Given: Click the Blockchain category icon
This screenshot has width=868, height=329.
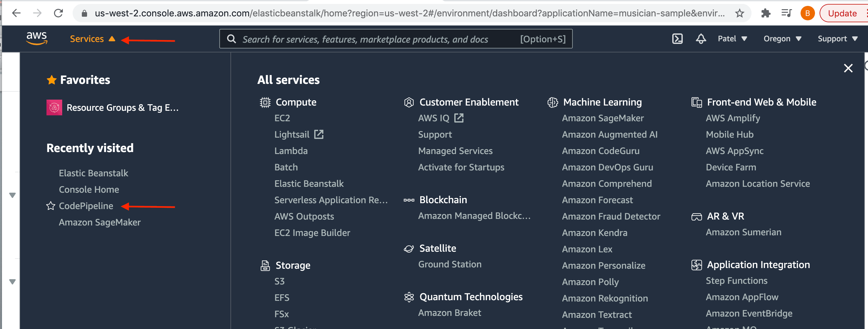Looking at the screenshot, I should (x=409, y=200).
